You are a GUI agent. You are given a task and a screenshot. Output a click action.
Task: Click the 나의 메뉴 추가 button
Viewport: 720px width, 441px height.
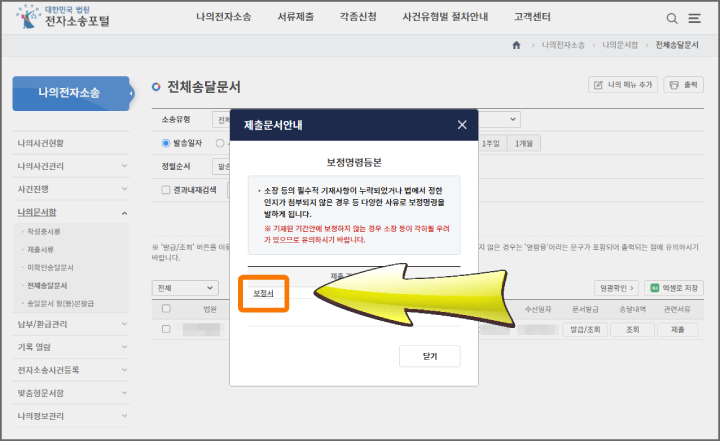click(623, 85)
